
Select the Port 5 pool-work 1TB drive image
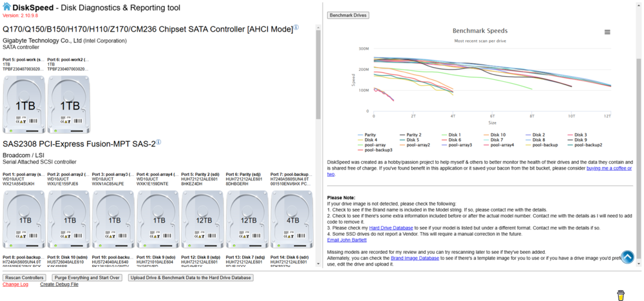coord(24,104)
